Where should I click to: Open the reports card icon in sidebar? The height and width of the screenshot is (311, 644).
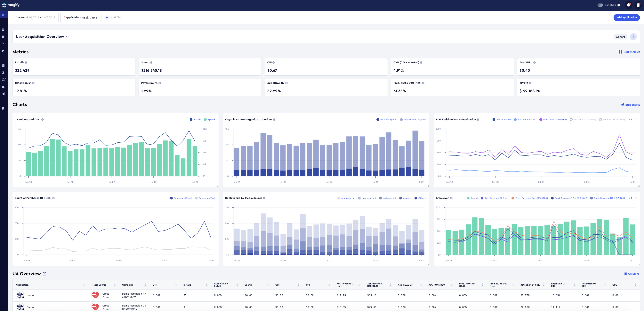pos(3,37)
